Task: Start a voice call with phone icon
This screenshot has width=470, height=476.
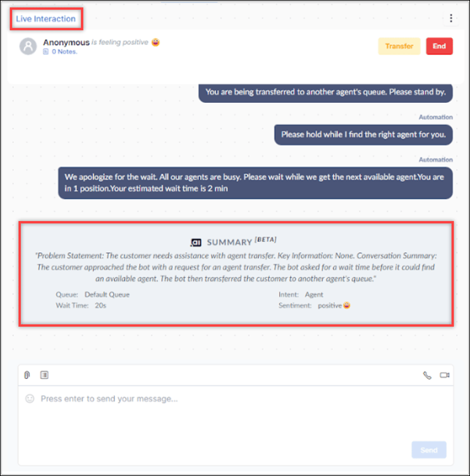Action: pyautogui.click(x=427, y=376)
